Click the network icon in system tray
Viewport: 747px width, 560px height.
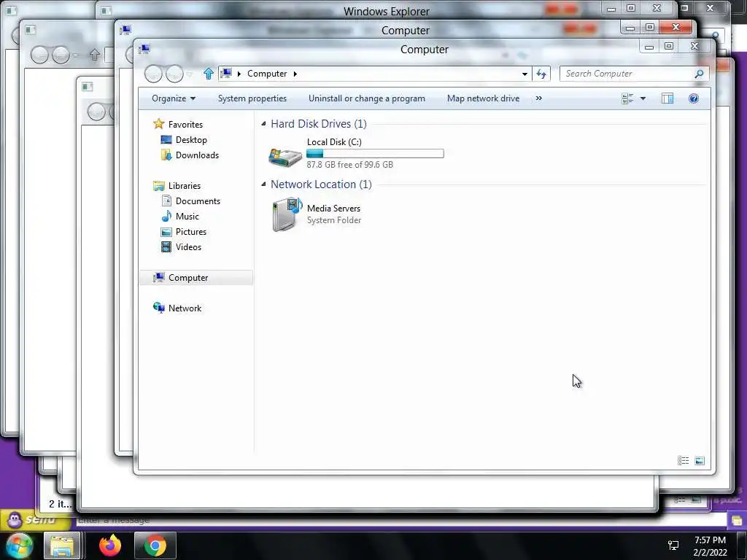(673, 545)
